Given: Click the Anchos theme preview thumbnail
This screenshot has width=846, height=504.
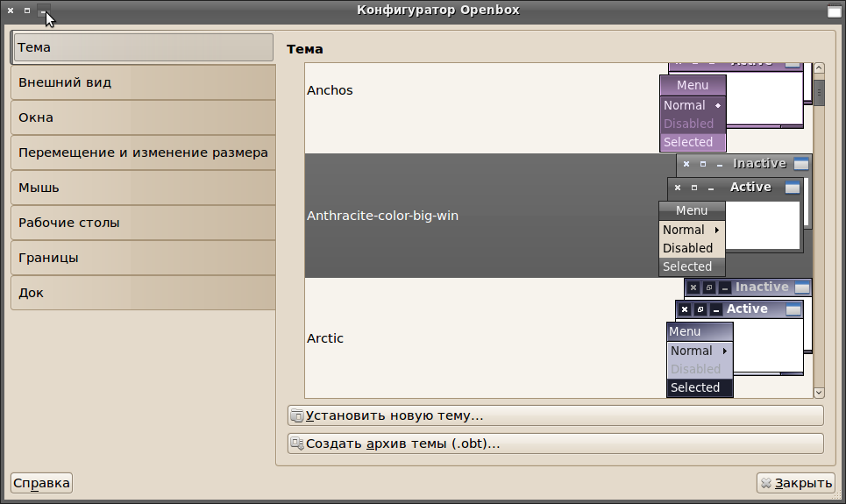Looking at the screenshot, I should tap(736, 108).
